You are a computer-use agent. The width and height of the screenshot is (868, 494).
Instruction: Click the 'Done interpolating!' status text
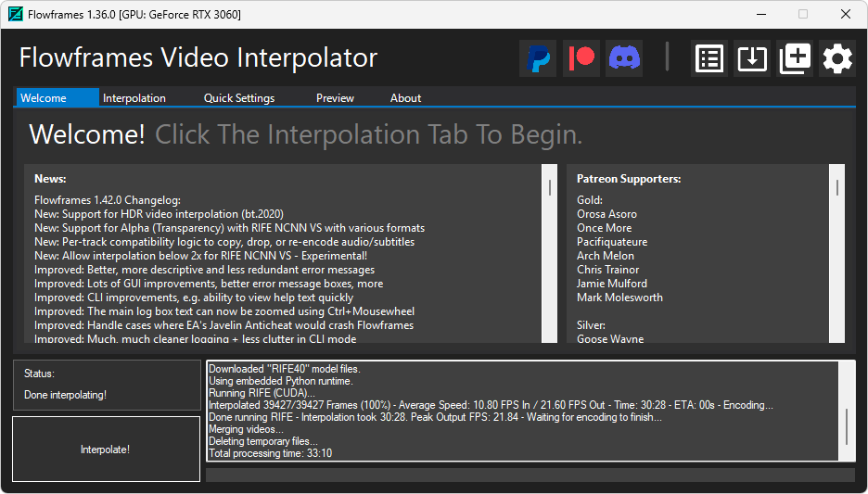point(65,395)
